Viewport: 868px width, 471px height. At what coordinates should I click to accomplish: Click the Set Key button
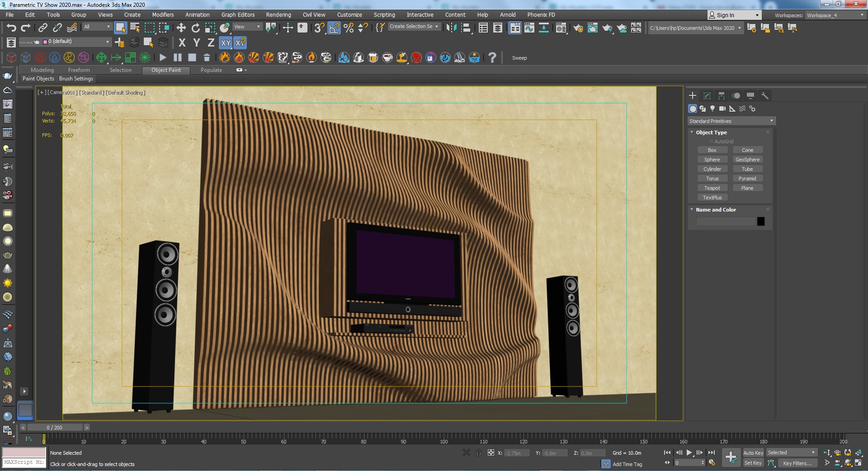(753, 463)
